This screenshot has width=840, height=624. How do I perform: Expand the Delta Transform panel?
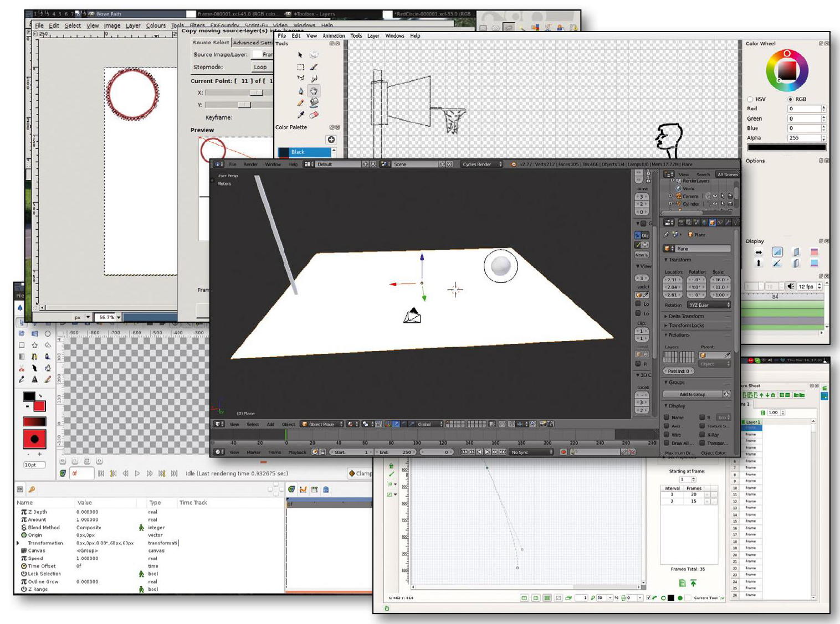[x=686, y=316]
